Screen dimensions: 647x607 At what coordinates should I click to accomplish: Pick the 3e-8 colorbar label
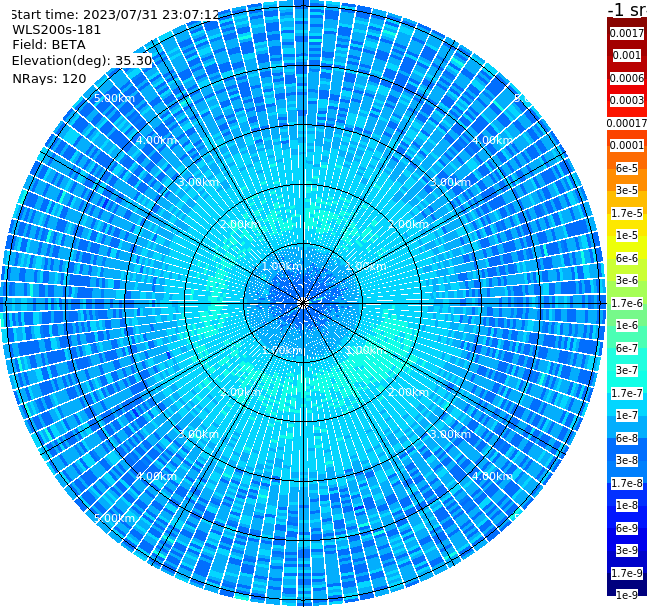click(627, 460)
